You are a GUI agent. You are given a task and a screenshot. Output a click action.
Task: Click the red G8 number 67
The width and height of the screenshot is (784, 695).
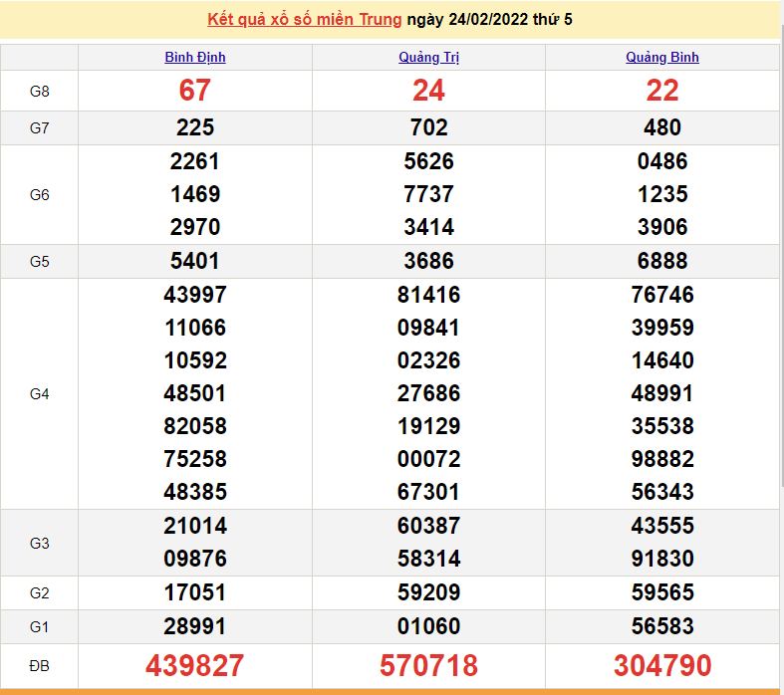click(x=195, y=91)
